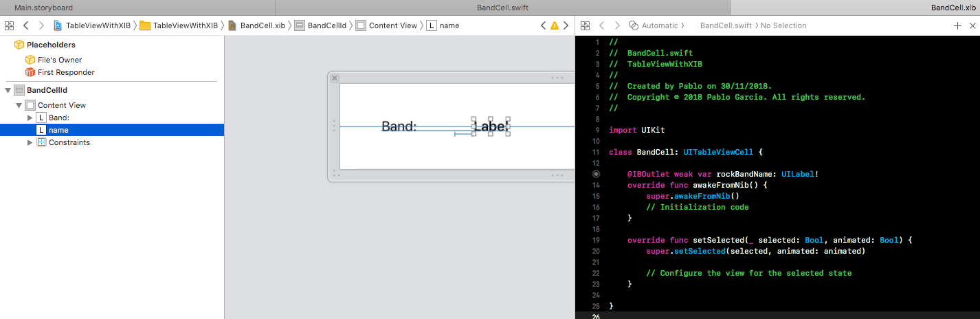Click line number 26 in the gutter
980x319 pixels.
(x=596, y=317)
